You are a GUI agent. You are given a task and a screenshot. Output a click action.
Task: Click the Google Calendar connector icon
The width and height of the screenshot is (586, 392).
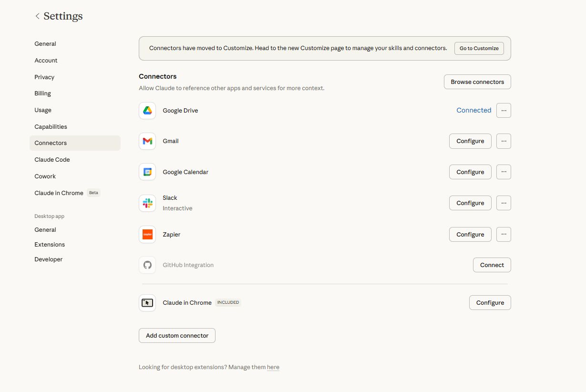(x=147, y=172)
